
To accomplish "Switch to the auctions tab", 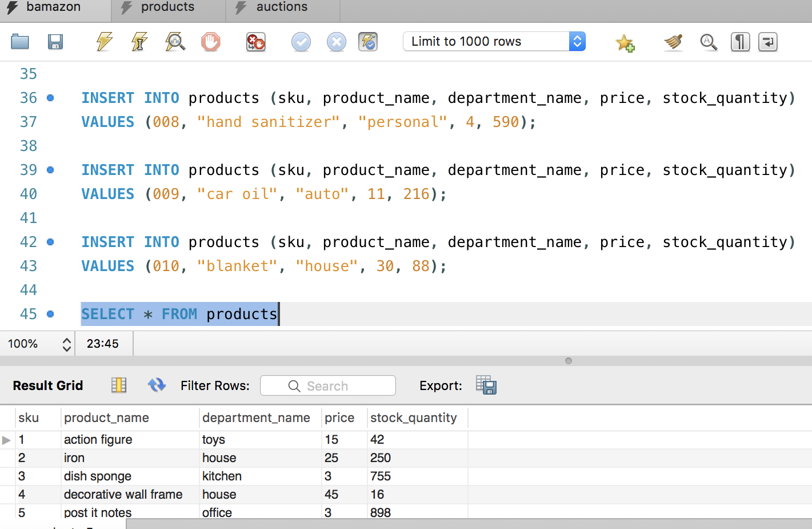I will (282, 7).
